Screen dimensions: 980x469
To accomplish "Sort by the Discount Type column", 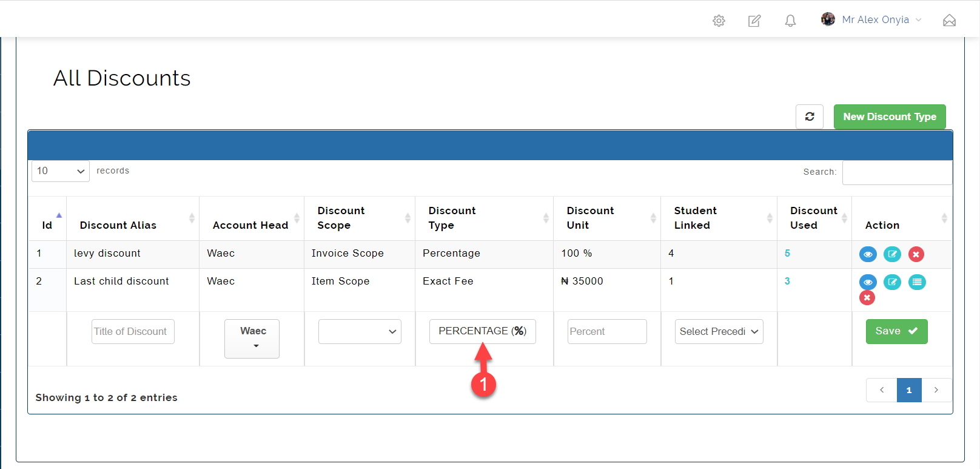I will click(x=485, y=218).
